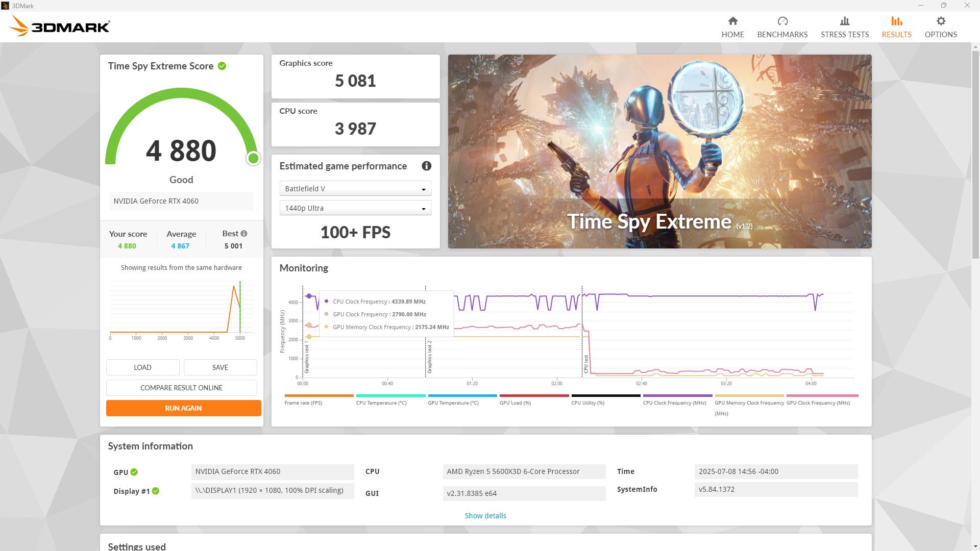Switch to the Benchmarks tab
This screenshot has width=980, height=551.
tap(782, 26)
